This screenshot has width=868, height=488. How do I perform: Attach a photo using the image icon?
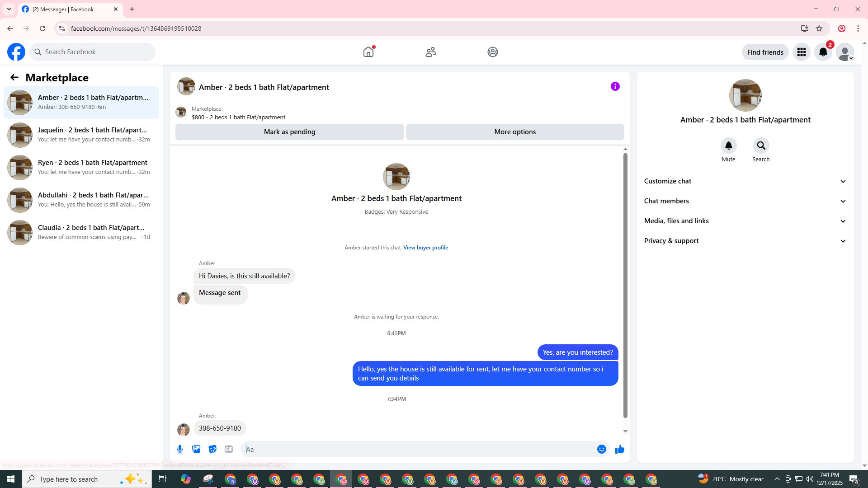coord(196,449)
